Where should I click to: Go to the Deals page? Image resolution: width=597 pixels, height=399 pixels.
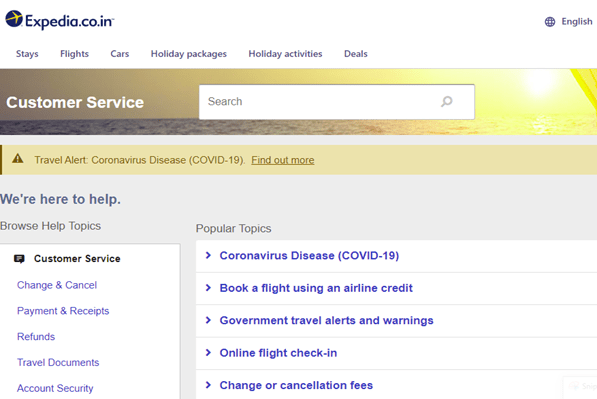pos(356,54)
